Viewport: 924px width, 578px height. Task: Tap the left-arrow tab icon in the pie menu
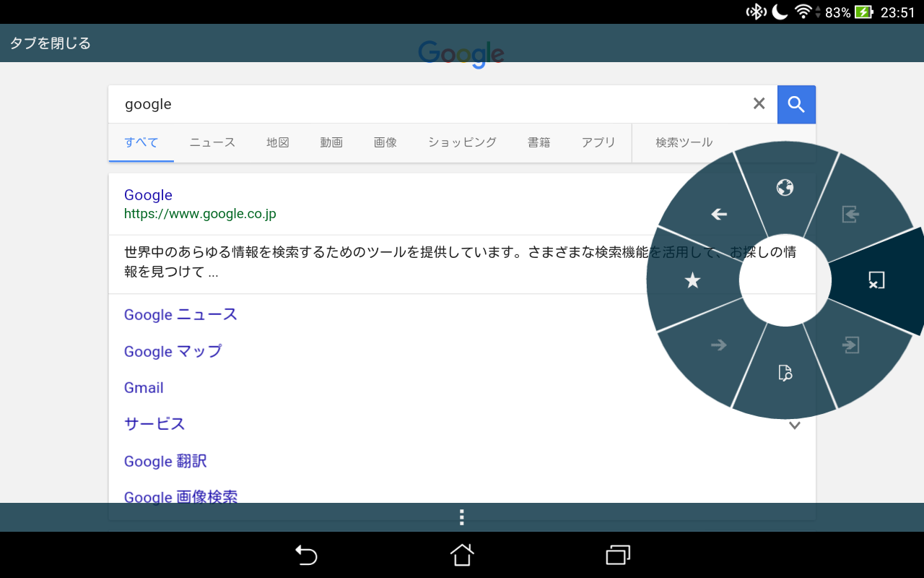[850, 214]
